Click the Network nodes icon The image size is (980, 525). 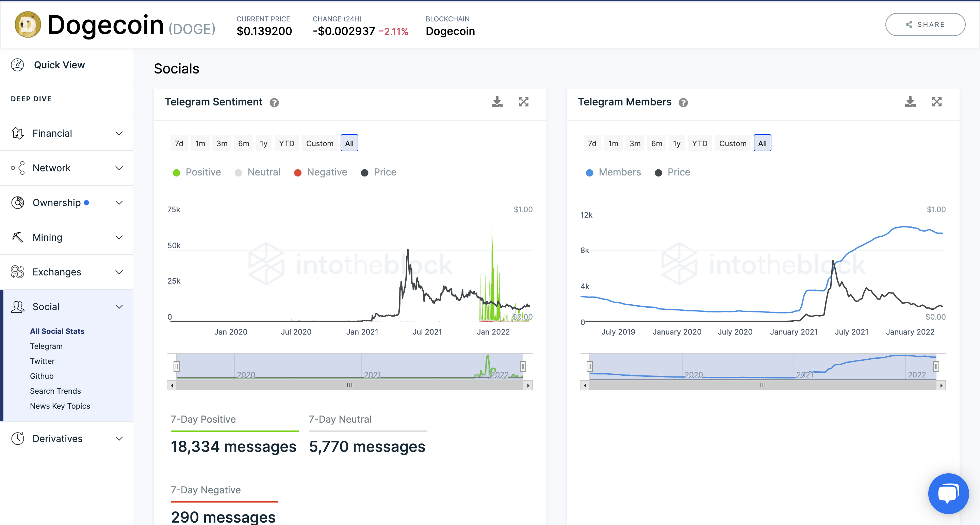(17, 168)
